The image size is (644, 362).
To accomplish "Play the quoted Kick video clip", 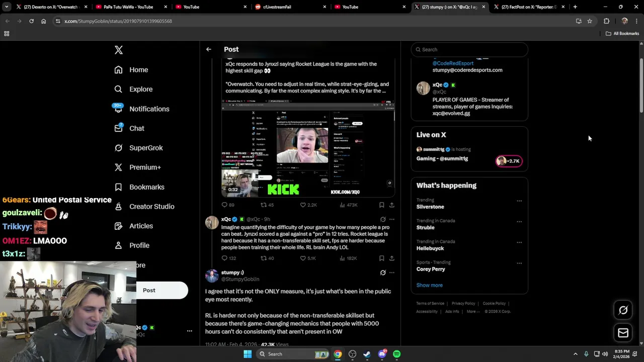I will [x=308, y=149].
